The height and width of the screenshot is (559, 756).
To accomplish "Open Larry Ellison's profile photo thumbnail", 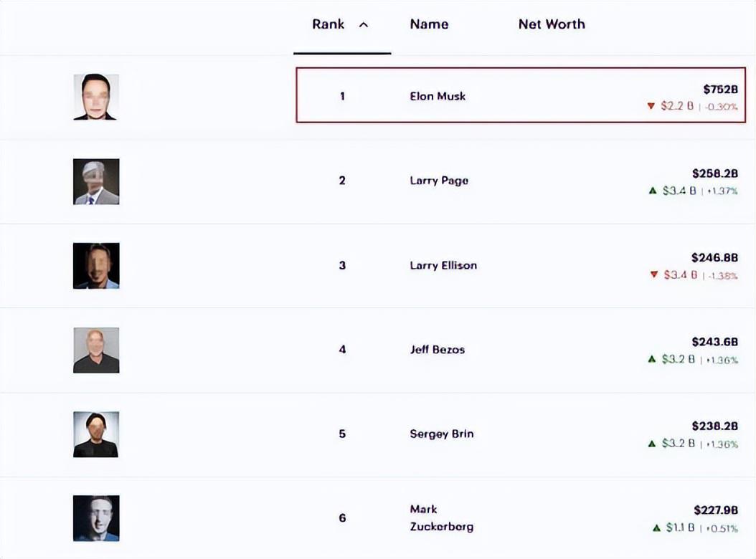I will 96,266.
